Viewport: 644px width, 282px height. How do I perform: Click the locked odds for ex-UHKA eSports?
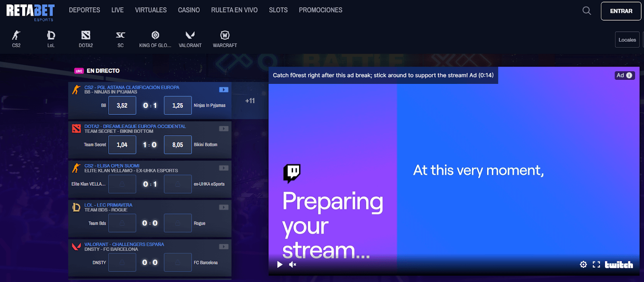178,184
